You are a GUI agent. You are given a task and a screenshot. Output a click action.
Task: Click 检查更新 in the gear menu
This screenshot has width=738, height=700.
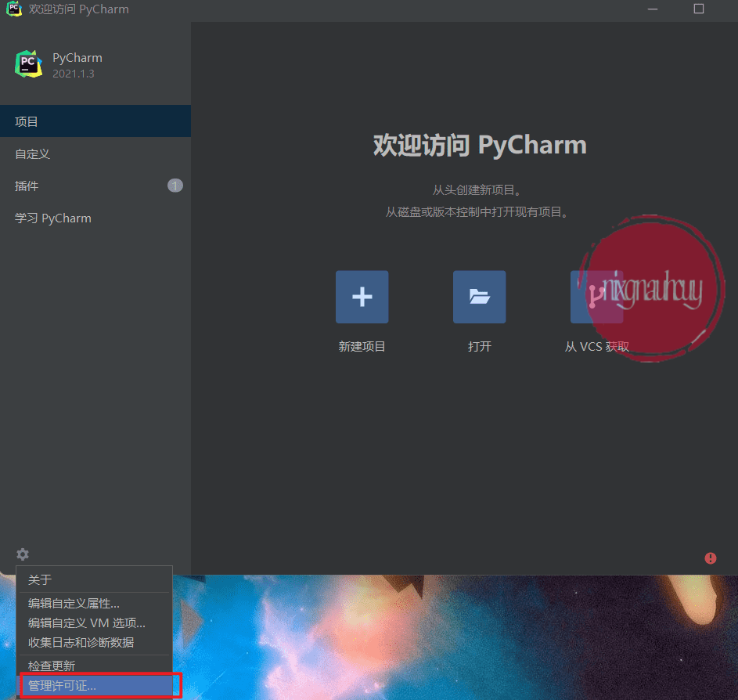[x=95, y=666]
